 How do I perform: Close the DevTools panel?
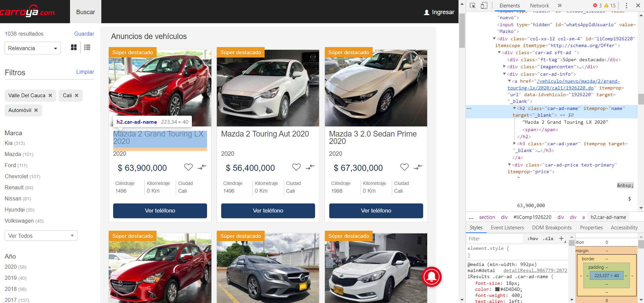(638, 6)
